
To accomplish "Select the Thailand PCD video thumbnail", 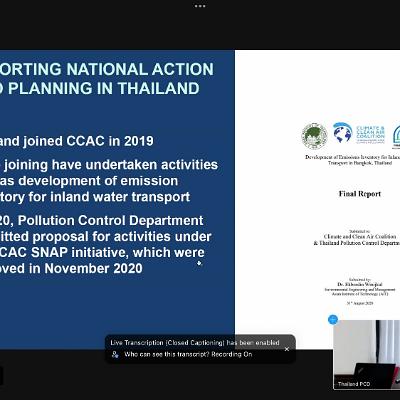I will [x=367, y=355].
